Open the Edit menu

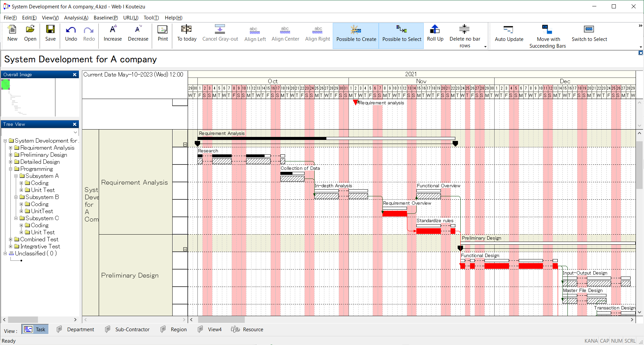[29, 18]
